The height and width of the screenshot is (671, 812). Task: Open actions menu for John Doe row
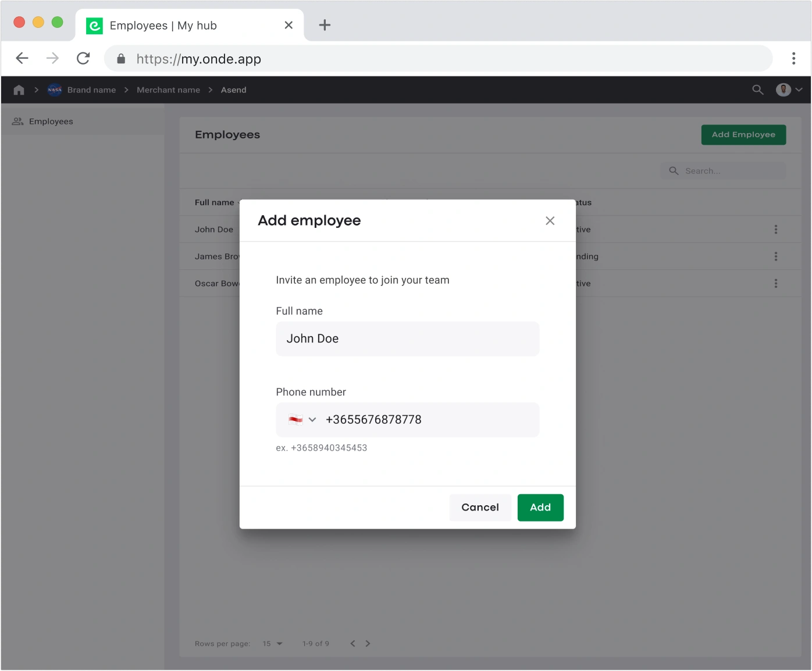775,230
